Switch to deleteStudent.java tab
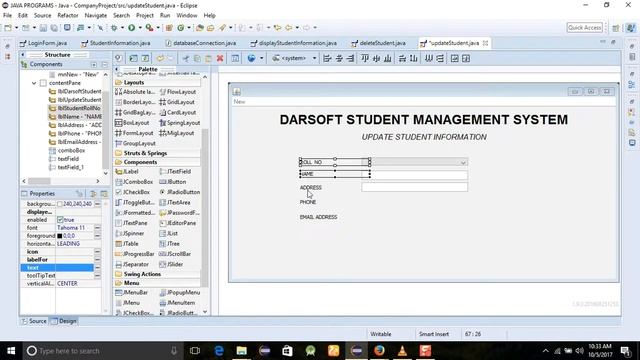The width and height of the screenshot is (640, 360). tap(378, 43)
